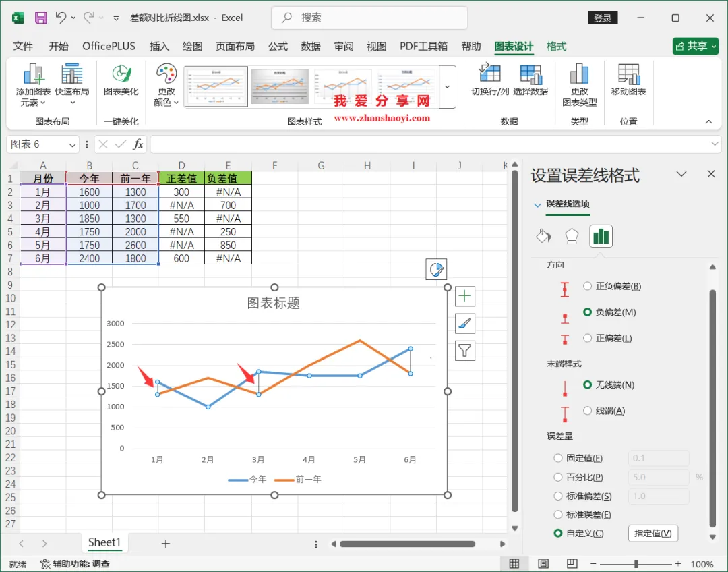This screenshot has width=728, height=572.
Task: Switch to Normal view in status bar
Action: (514, 564)
